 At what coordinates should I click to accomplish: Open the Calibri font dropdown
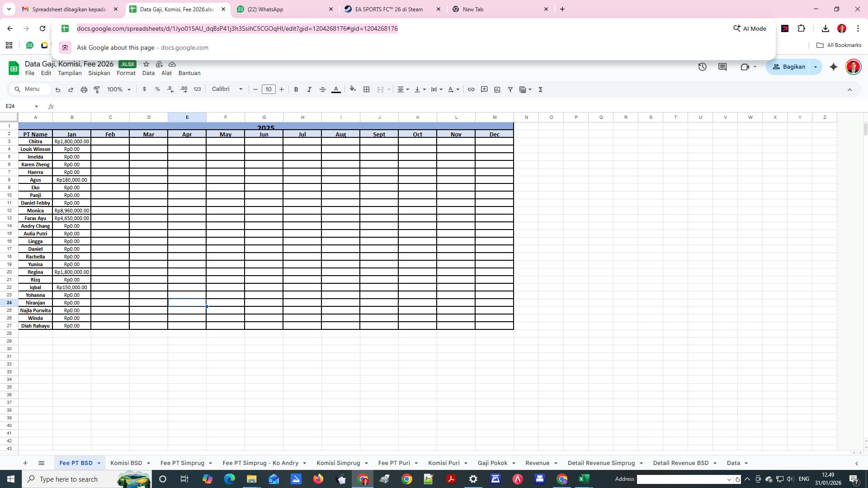tap(227, 89)
